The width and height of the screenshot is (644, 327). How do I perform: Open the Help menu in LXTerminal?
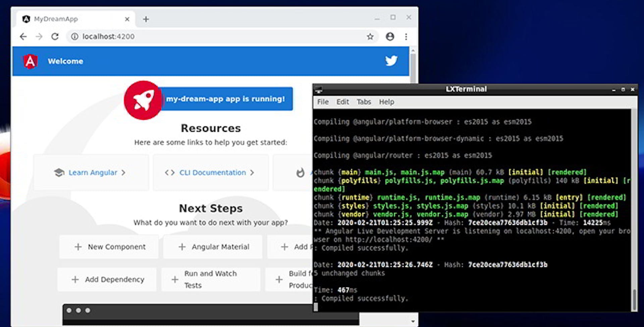[x=387, y=102]
